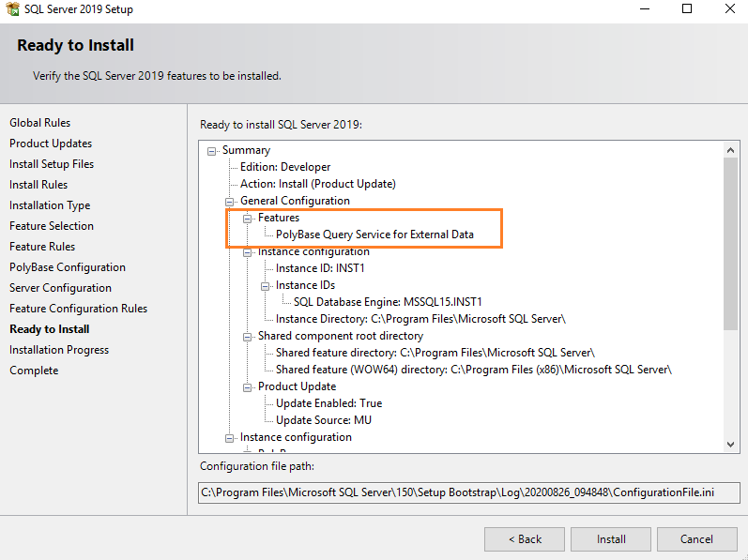The width and height of the screenshot is (748, 560).
Task: Collapse the Instance IDs node
Action: (x=267, y=285)
